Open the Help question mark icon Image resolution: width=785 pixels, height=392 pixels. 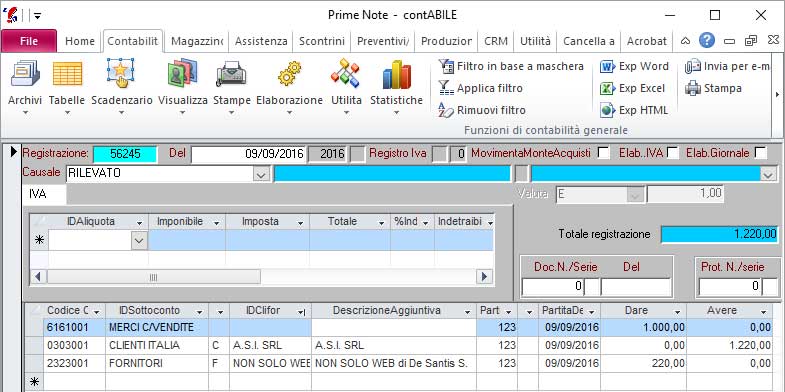[x=706, y=41]
